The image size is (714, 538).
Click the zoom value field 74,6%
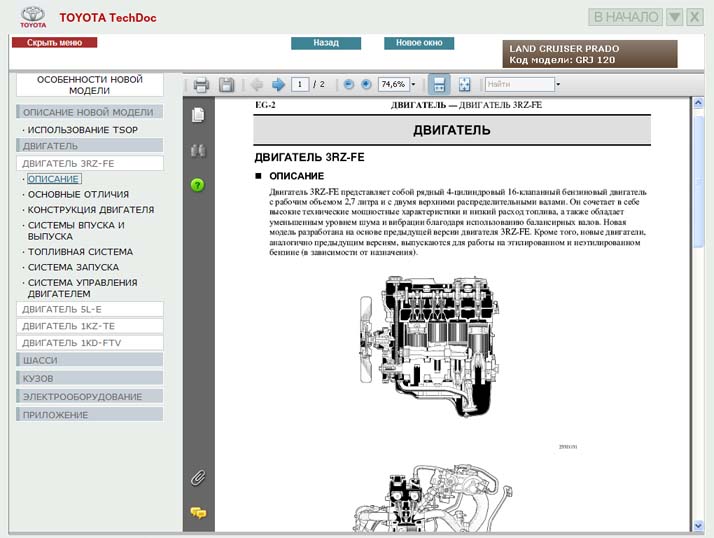[394, 84]
